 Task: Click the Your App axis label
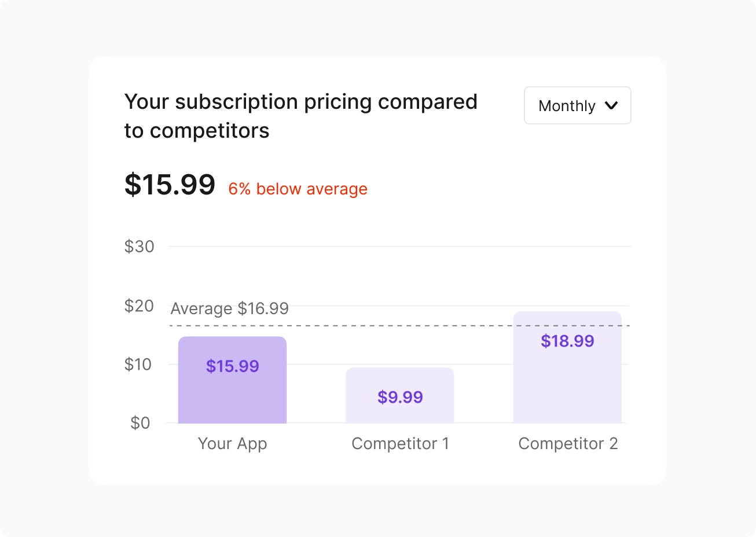(232, 443)
